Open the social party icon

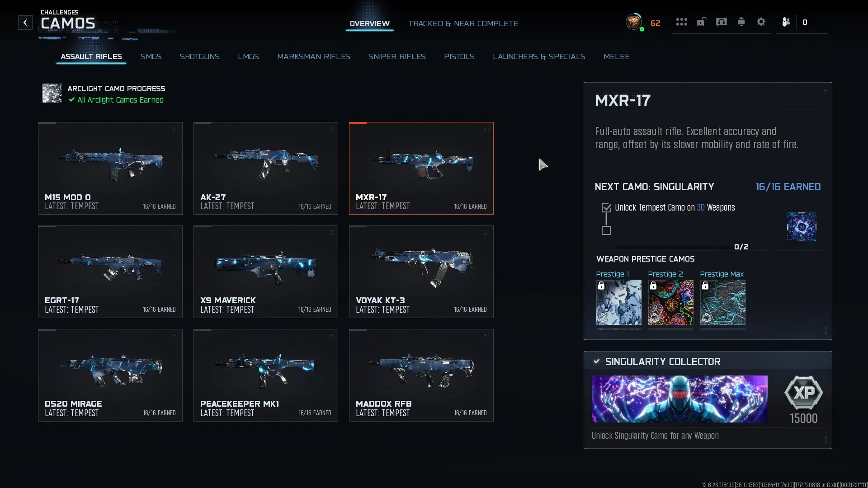[x=786, y=22]
